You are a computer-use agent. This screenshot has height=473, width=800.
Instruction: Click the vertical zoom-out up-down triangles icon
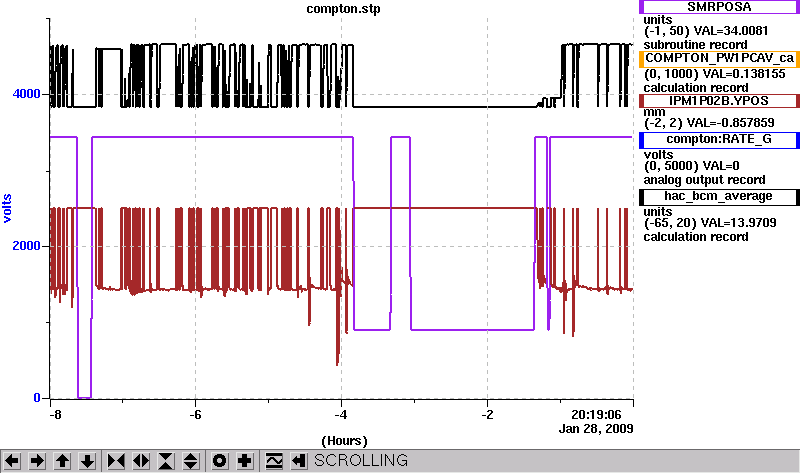(191, 461)
